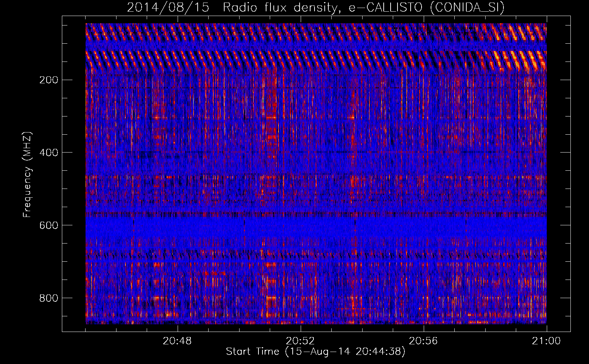This screenshot has height=364, width=589.
Task: Click the 400 frequency tick label
Action: (x=48, y=153)
